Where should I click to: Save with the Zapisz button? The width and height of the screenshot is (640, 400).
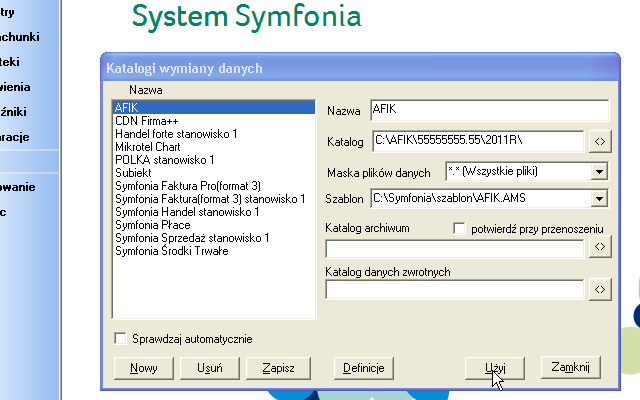(x=278, y=368)
